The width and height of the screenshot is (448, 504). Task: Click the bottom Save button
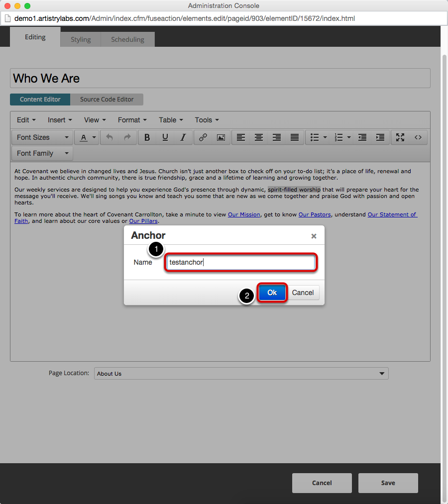(x=388, y=483)
